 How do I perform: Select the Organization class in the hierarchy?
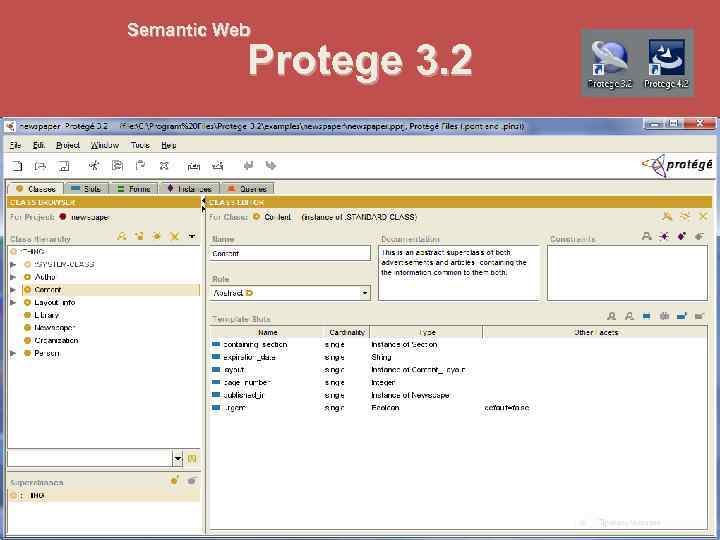tap(56, 341)
